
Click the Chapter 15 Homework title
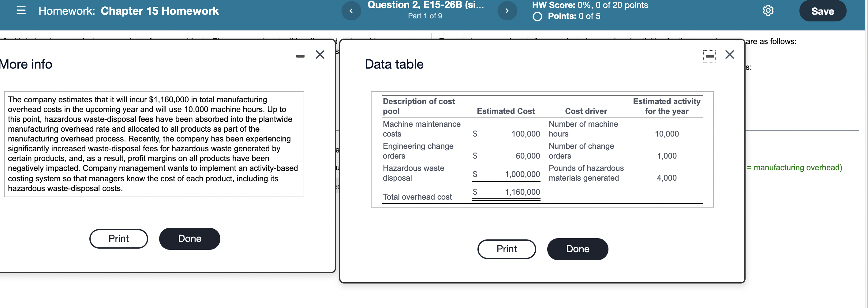(x=160, y=11)
